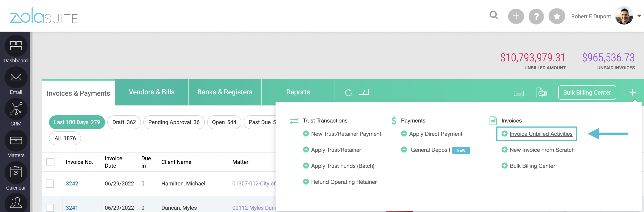Click the $10,793,979.31 unbilled amount
This screenshot has width=644, height=212.
[533, 57]
